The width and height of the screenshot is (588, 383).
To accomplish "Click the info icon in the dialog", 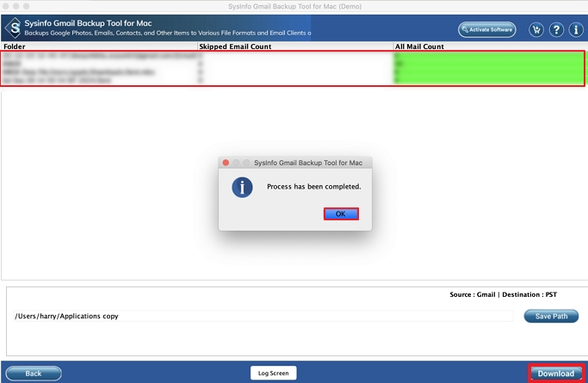I will (242, 187).
